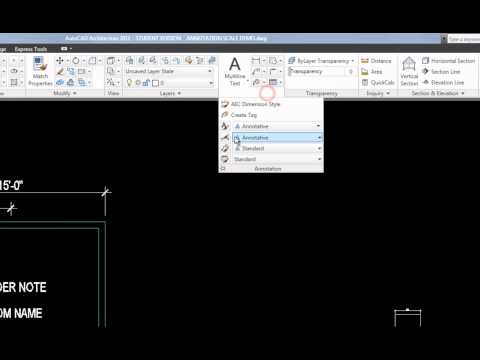Click the table style icon beside bottom Standard
480x360 pixels.
tap(225, 159)
